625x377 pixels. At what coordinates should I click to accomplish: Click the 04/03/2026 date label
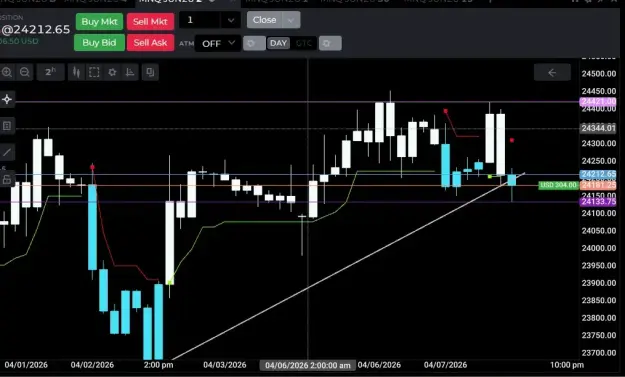coord(224,365)
